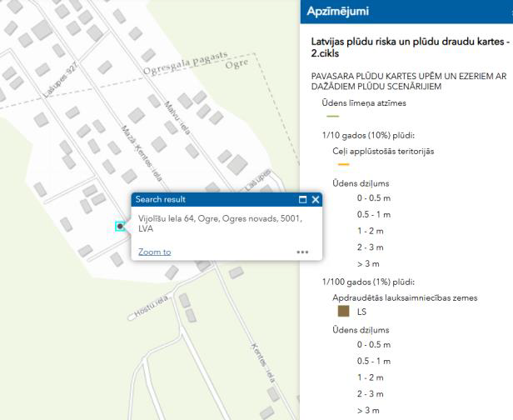This screenshot has width=513, height=420.
Task: Click the Mazā Kentes iela street label
Action: point(142,152)
